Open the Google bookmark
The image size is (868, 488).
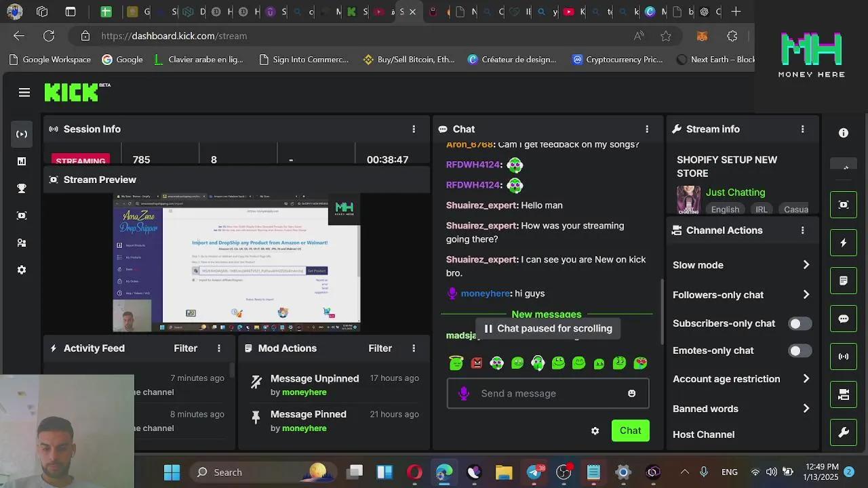(122, 60)
